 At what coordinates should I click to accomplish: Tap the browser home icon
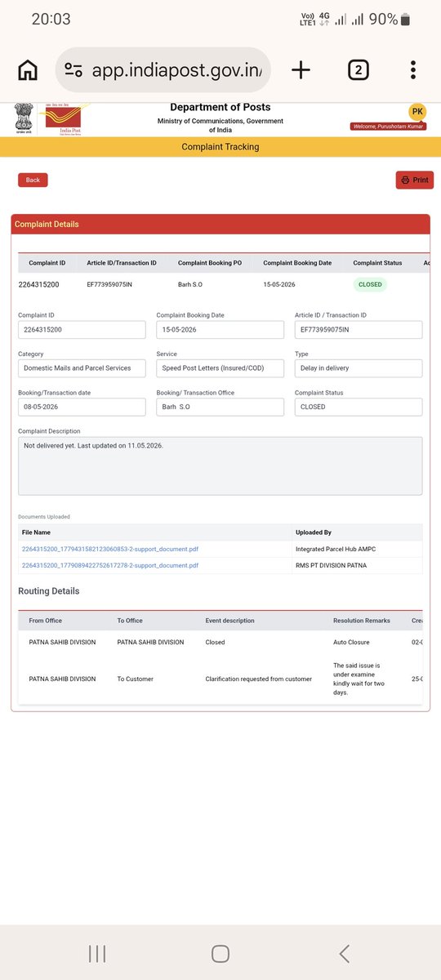[28, 70]
